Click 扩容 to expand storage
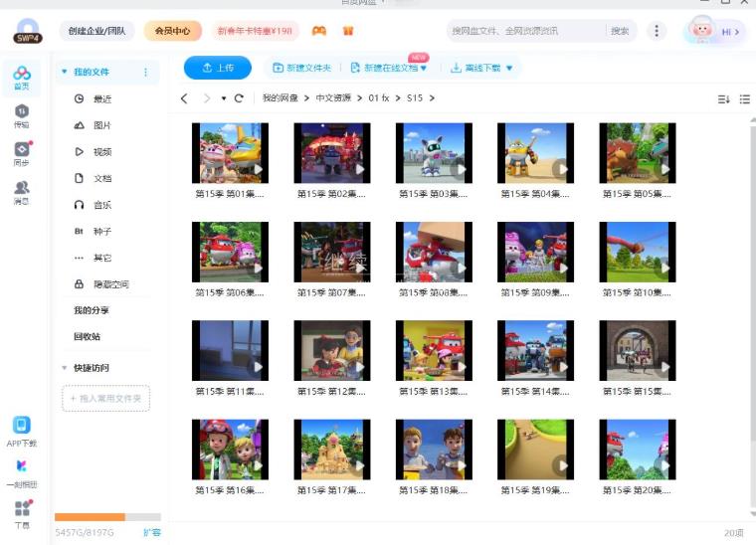The image size is (756, 545). click(152, 532)
